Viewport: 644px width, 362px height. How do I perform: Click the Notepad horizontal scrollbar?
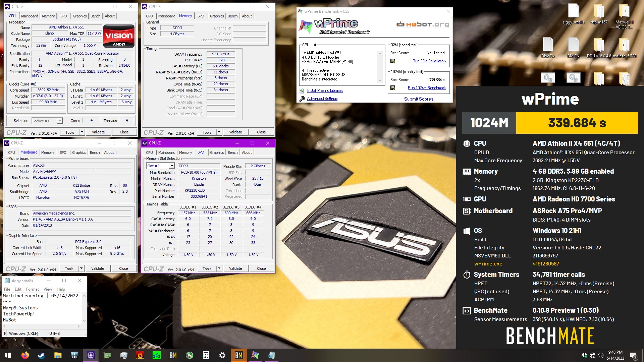pyautogui.click(x=41, y=326)
